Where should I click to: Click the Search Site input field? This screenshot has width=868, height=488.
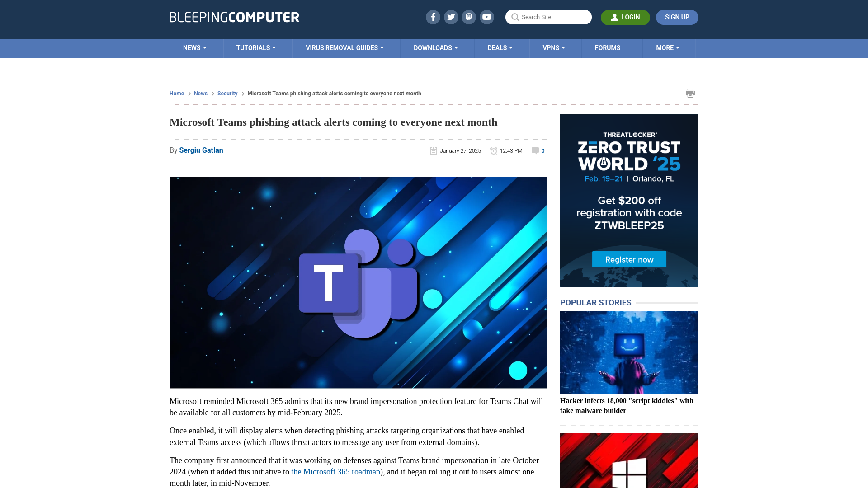tap(548, 17)
